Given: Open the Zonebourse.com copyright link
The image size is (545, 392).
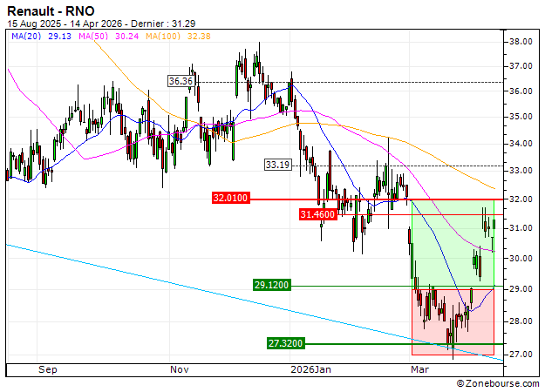Looking at the screenshot, I should tap(498, 383).
